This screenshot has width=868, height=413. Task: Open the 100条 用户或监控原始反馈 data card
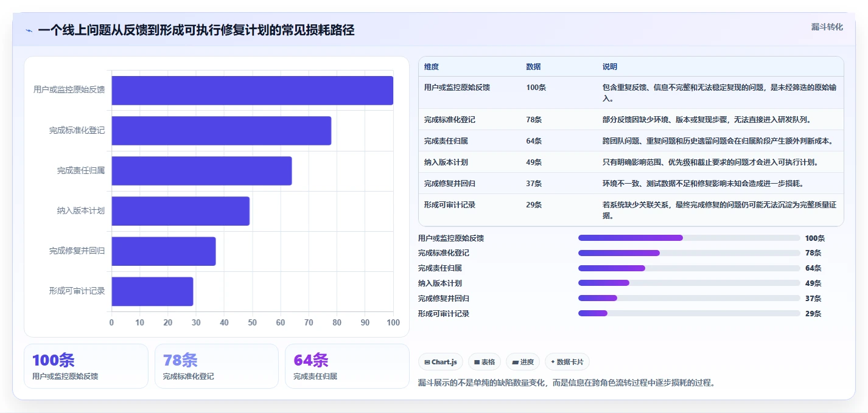[x=86, y=366]
